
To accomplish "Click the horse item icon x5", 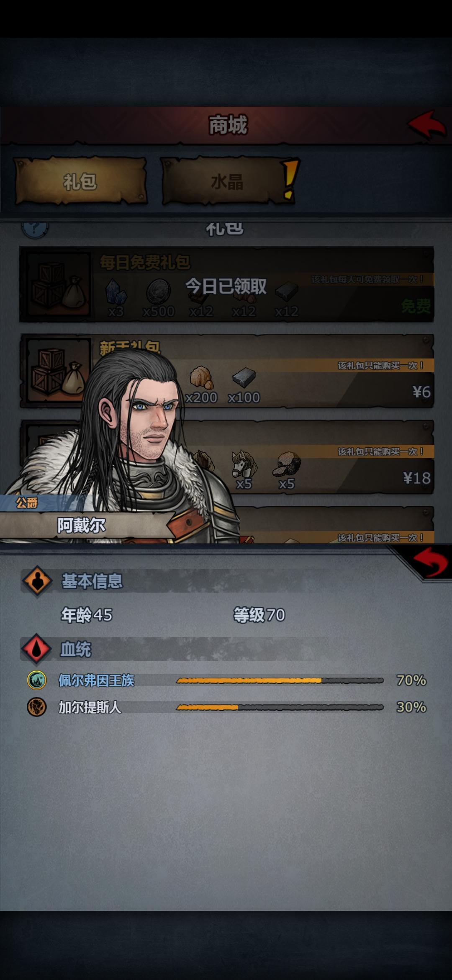I will (x=243, y=464).
